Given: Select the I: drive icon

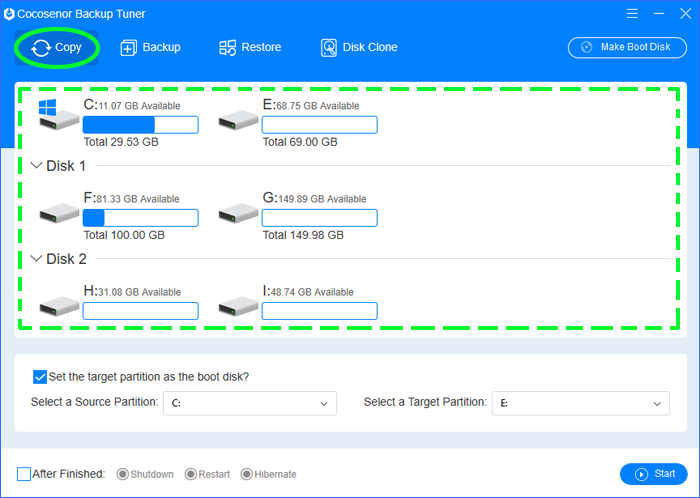Looking at the screenshot, I should pos(238,306).
